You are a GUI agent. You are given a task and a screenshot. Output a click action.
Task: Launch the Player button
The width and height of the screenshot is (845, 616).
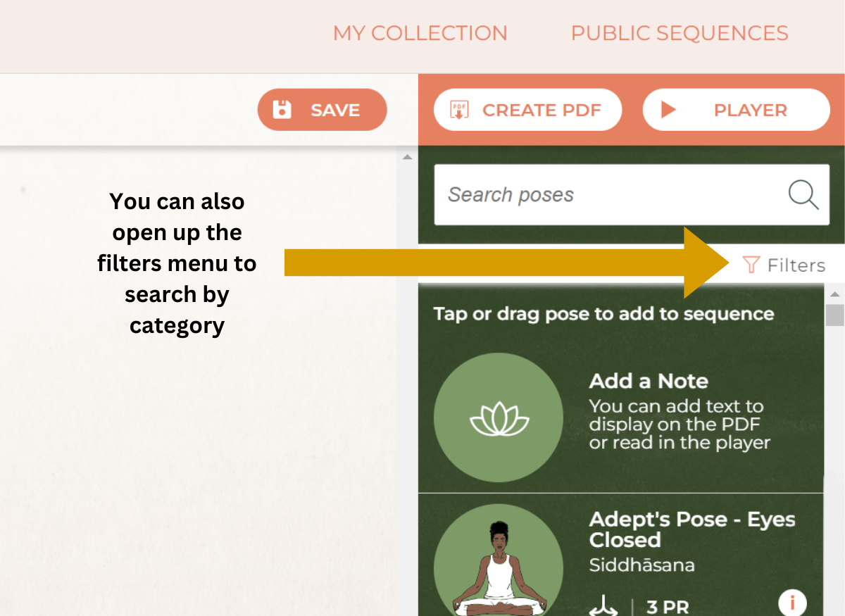737,110
